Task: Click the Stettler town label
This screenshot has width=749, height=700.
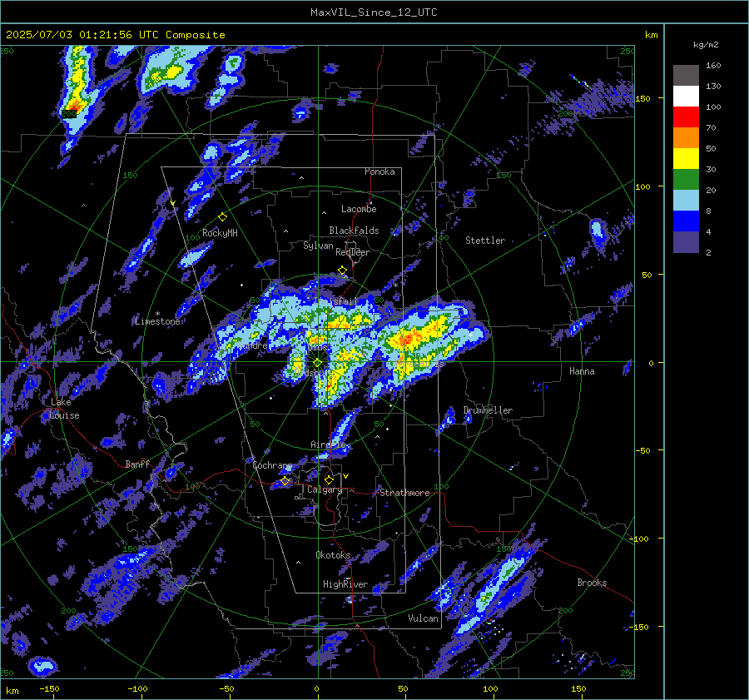Action: [x=485, y=241]
